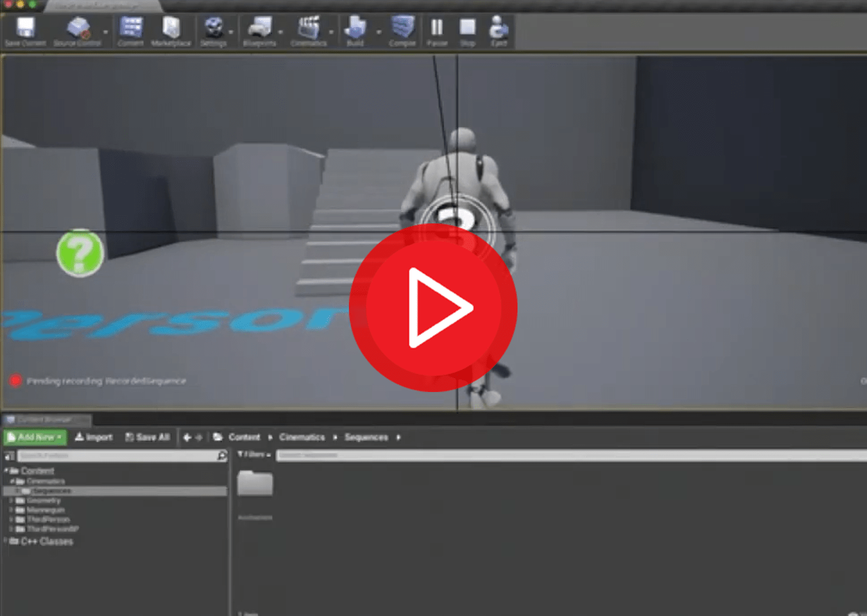Select the Mannequin folder in tree
The height and width of the screenshot is (616, 867).
coord(45,510)
